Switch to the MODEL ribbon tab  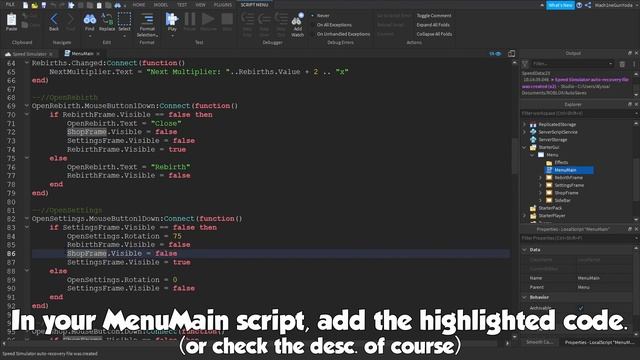point(160,5)
